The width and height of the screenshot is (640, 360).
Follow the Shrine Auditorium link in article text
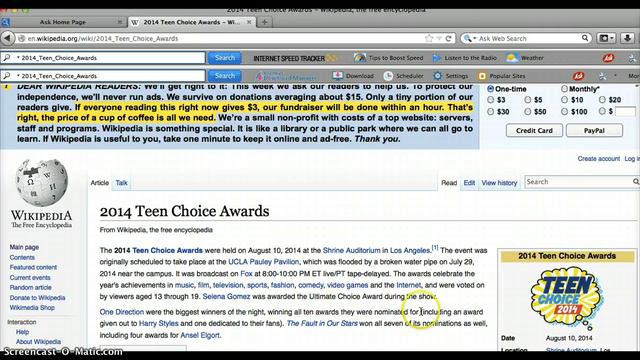click(x=351, y=250)
